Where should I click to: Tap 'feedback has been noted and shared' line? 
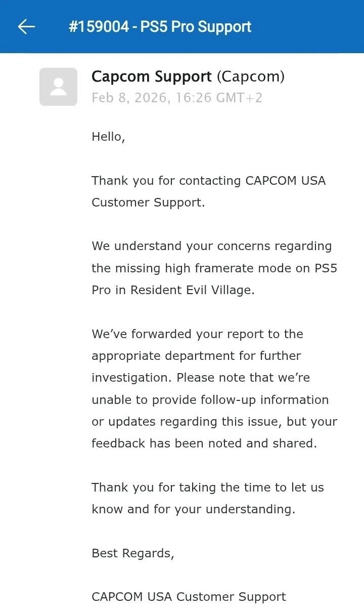(204, 443)
